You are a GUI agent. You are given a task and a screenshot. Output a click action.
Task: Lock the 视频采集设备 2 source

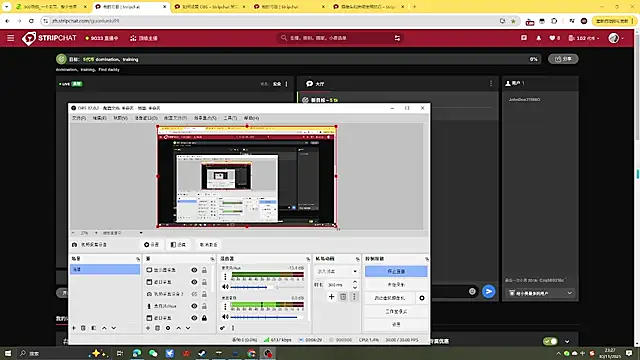tap(204, 294)
